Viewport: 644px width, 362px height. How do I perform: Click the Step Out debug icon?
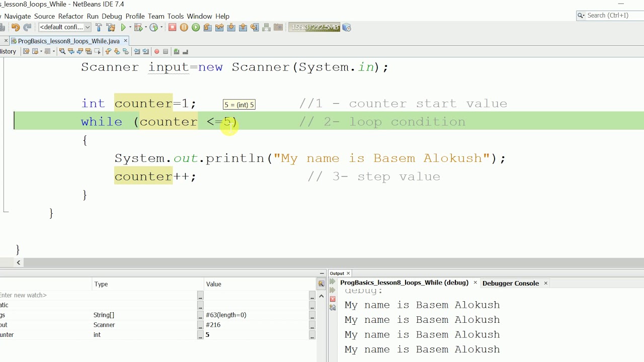click(243, 27)
